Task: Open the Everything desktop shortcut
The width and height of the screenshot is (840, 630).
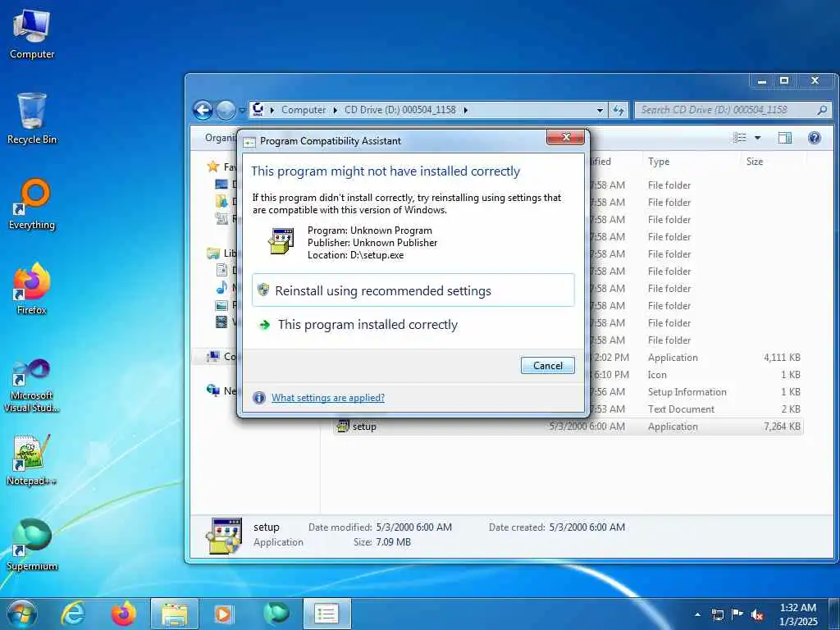Action: [x=32, y=203]
